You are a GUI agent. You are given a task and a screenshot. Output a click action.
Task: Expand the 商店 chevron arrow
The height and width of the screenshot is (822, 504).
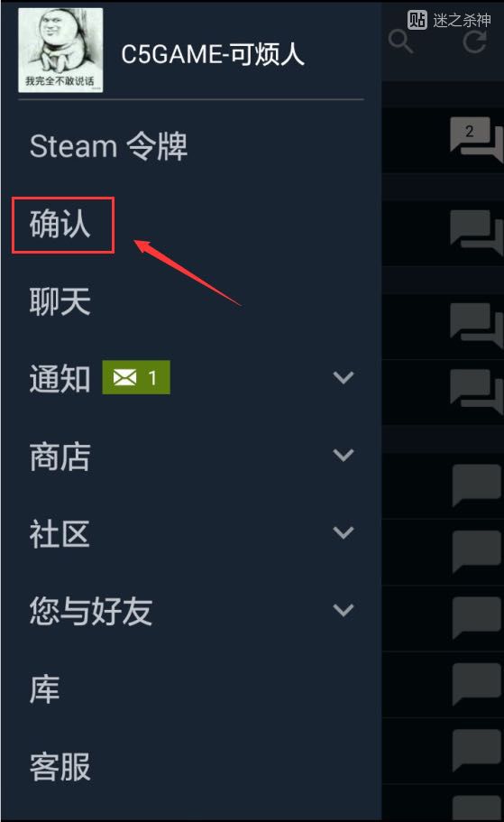[x=344, y=455]
